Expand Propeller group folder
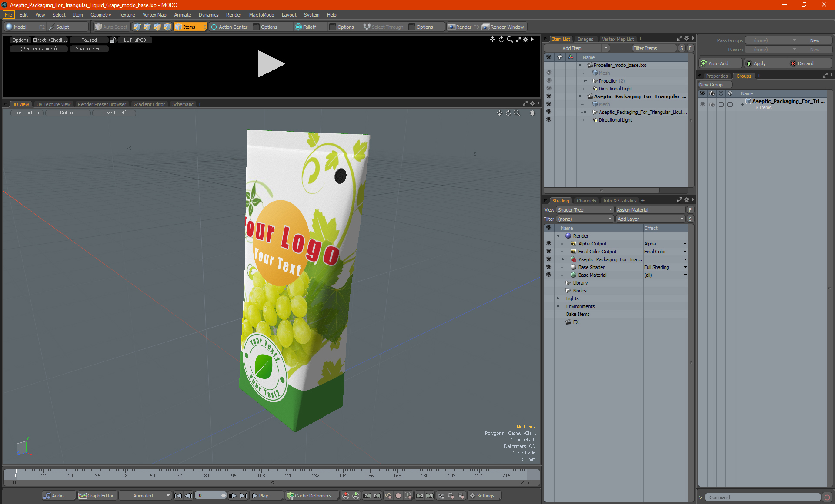This screenshot has height=504, width=835. 585,81
